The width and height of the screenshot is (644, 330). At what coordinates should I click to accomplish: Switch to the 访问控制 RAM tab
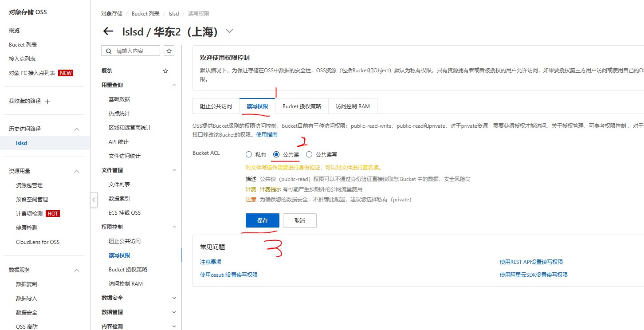tap(353, 106)
